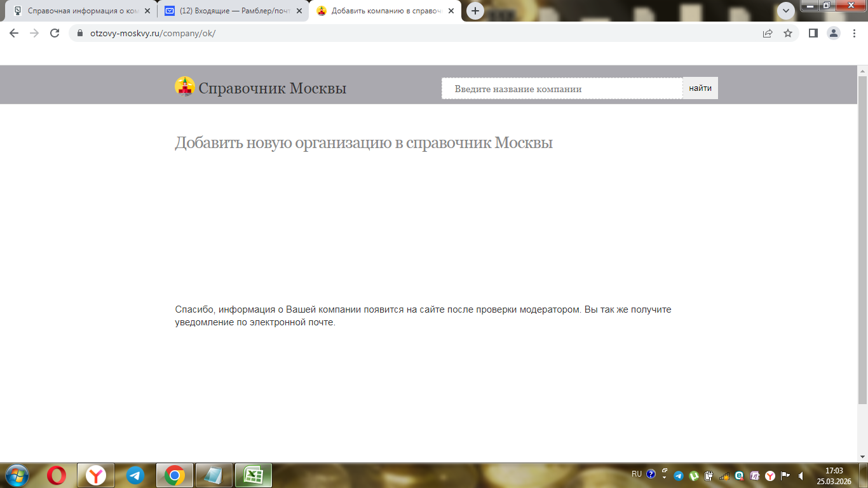Screen dimensions: 868x488
Task: Open the Chrome profile avatar
Action: (x=833, y=33)
